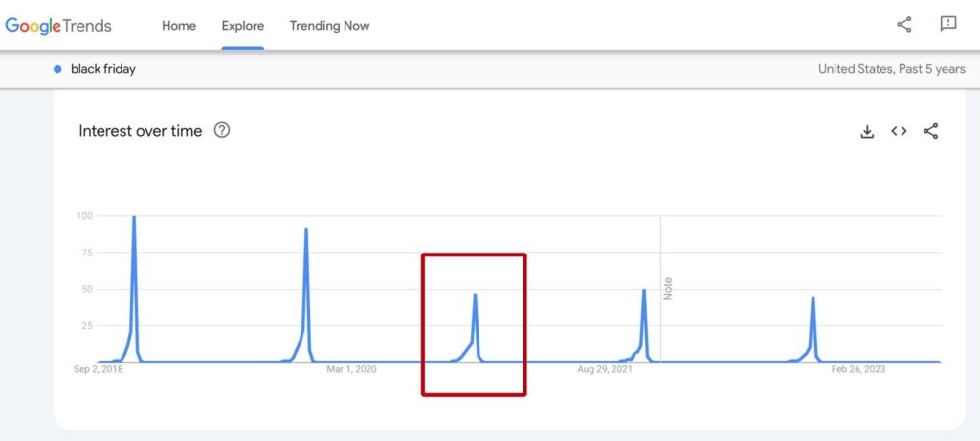Open the Interest over time help icon
This screenshot has width=980, height=441.
tap(222, 130)
